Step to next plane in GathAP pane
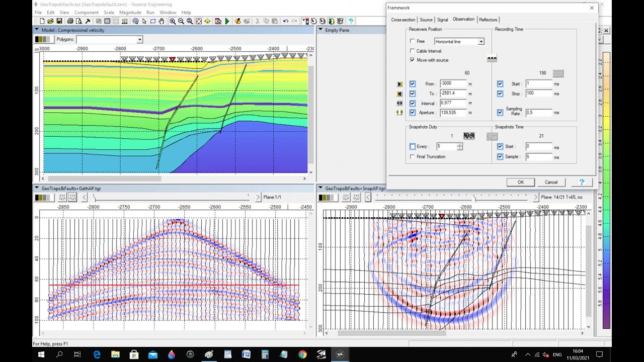This screenshot has height=362, width=644. (258, 198)
